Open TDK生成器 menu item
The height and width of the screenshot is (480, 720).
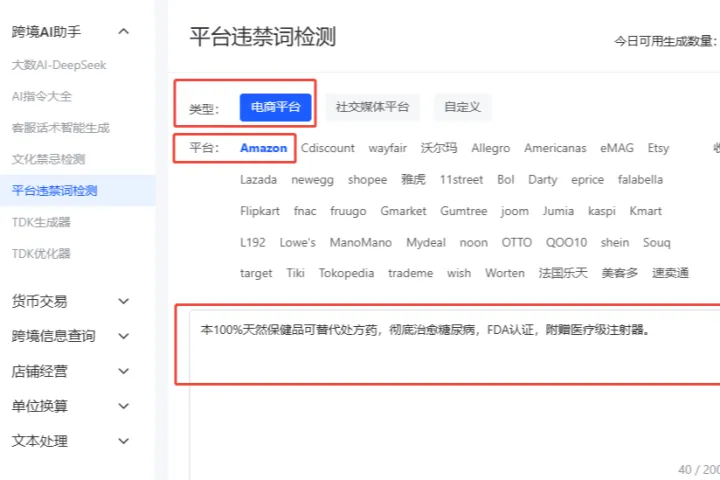click(x=41, y=222)
